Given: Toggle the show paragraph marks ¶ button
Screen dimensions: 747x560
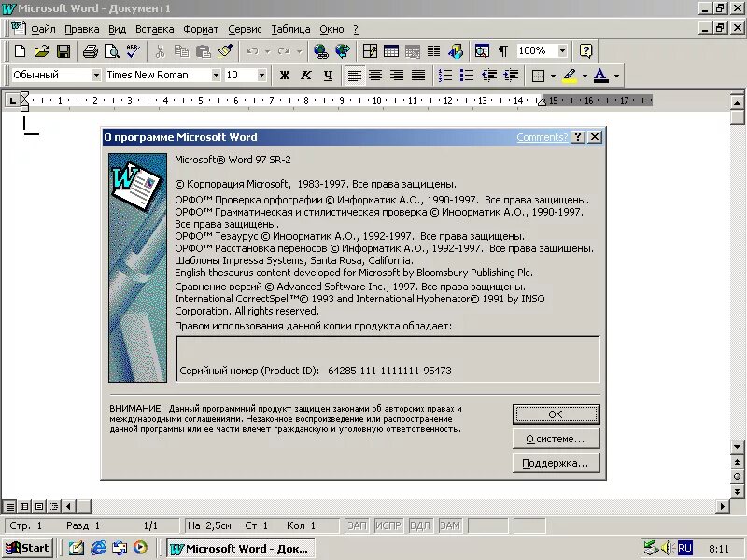Looking at the screenshot, I should click(503, 51).
